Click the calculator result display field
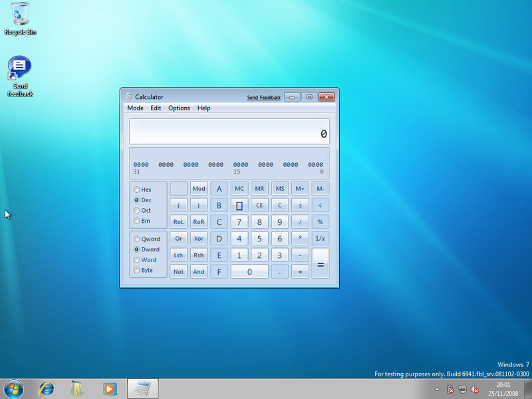 coord(229,132)
